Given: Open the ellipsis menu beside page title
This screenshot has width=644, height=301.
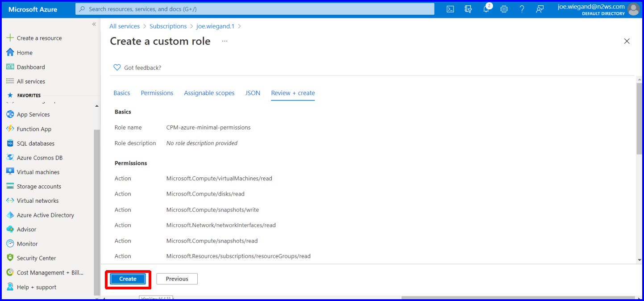Looking at the screenshot, I should point(224,41).
